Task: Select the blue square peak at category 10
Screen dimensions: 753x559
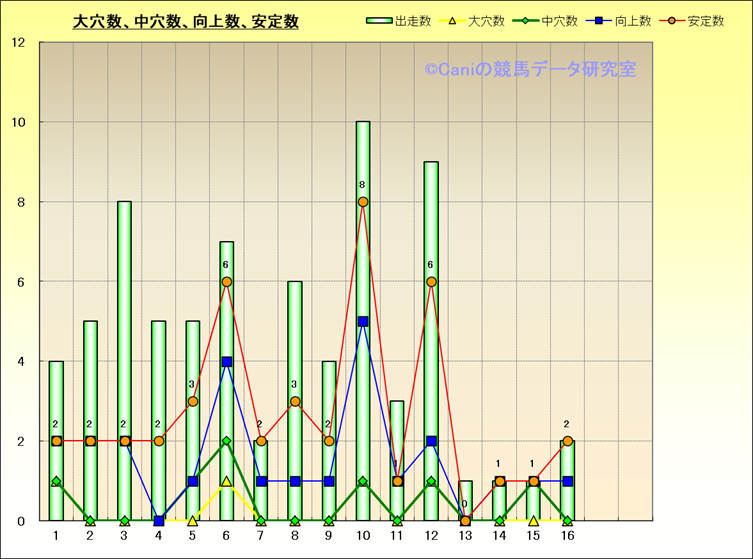Action: click(x=363, y=322)
